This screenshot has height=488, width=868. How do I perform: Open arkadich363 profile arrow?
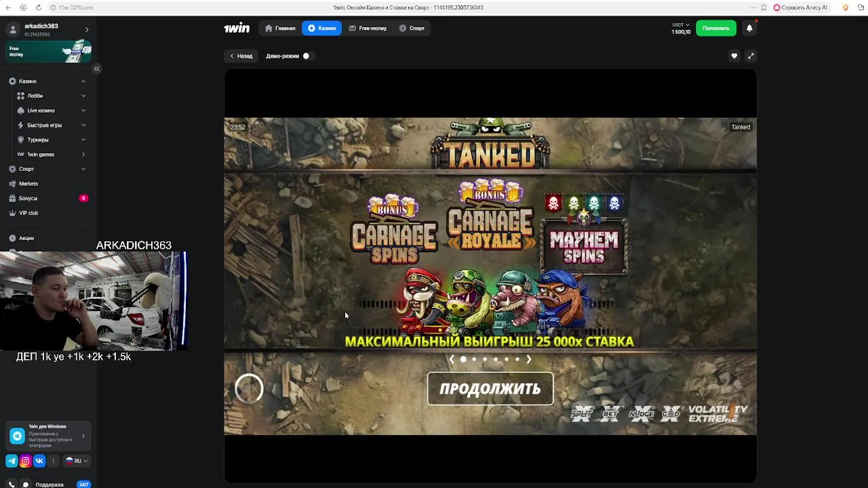coord(87,30)
